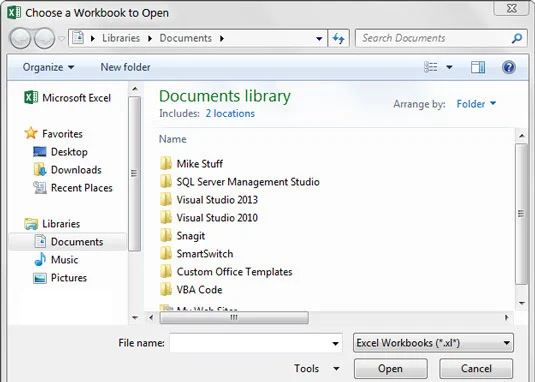Click the file list scroll down arrow
This screenshot has height=382, width=535.
(521, 303)
